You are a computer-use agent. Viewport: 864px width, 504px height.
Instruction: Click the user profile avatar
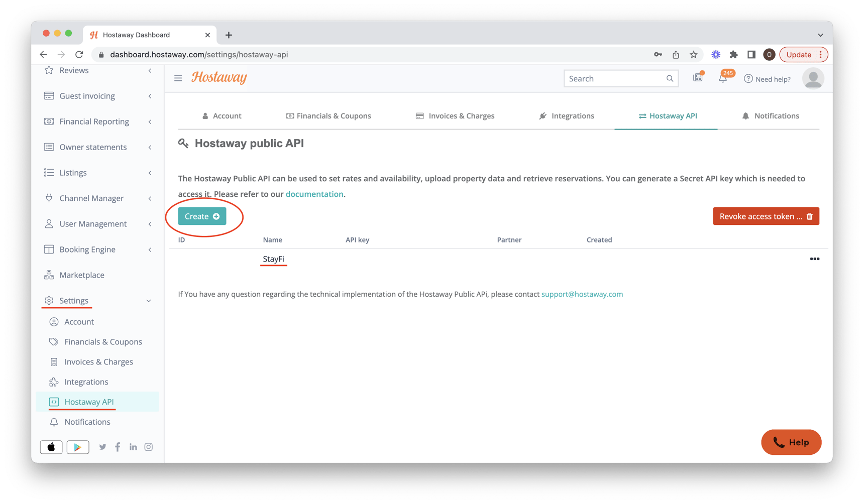click(813, 78)
